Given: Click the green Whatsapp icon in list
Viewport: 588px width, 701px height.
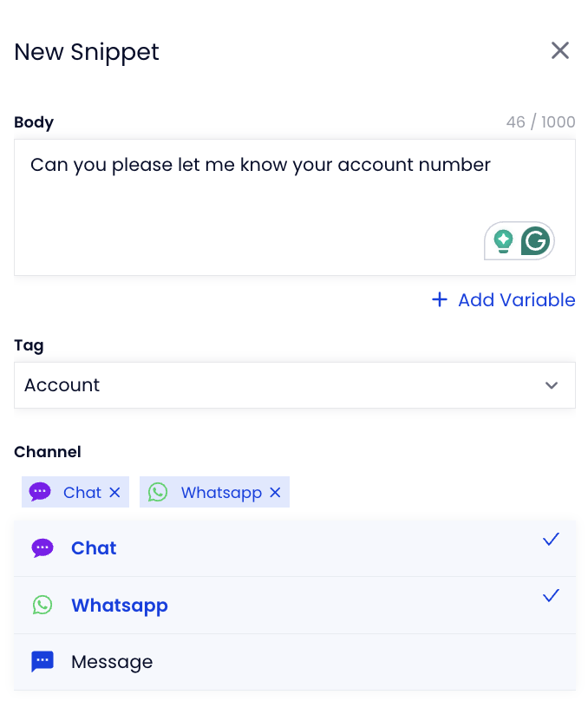Looking at the screenshot, I should pyautogui.click(x=42, y=605).
